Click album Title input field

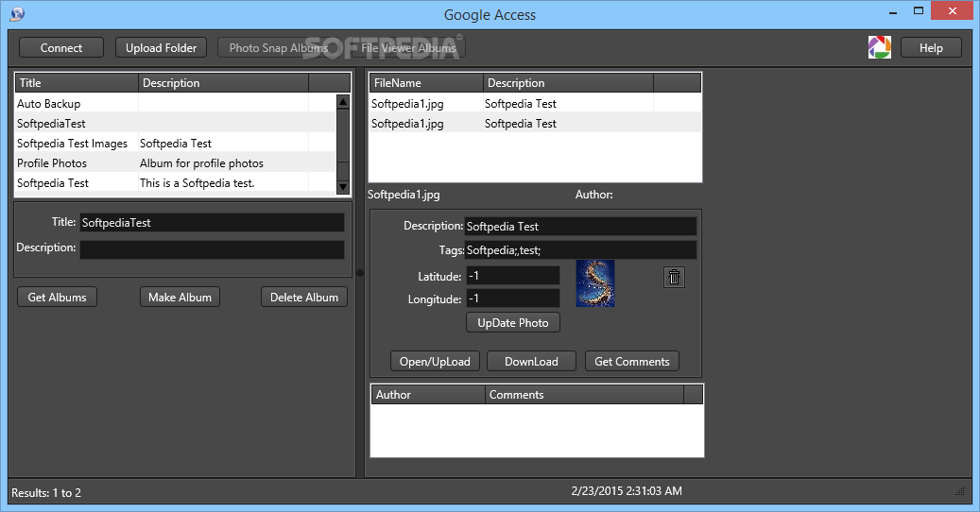[x=212, y=223]
